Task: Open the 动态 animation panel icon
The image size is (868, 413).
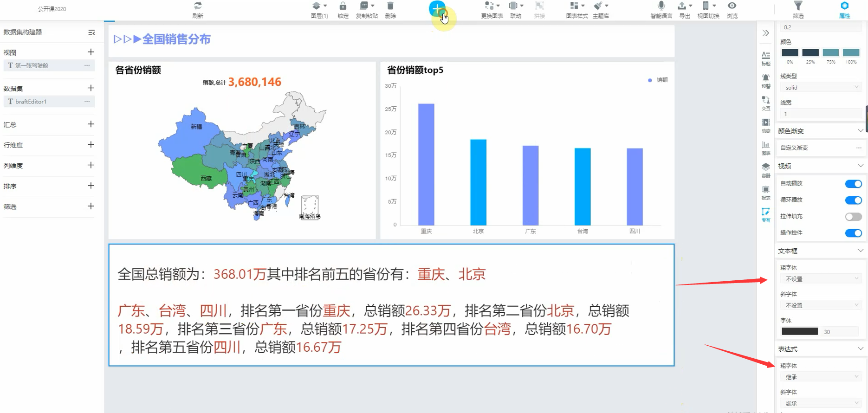Action: (x=765, y=123)
